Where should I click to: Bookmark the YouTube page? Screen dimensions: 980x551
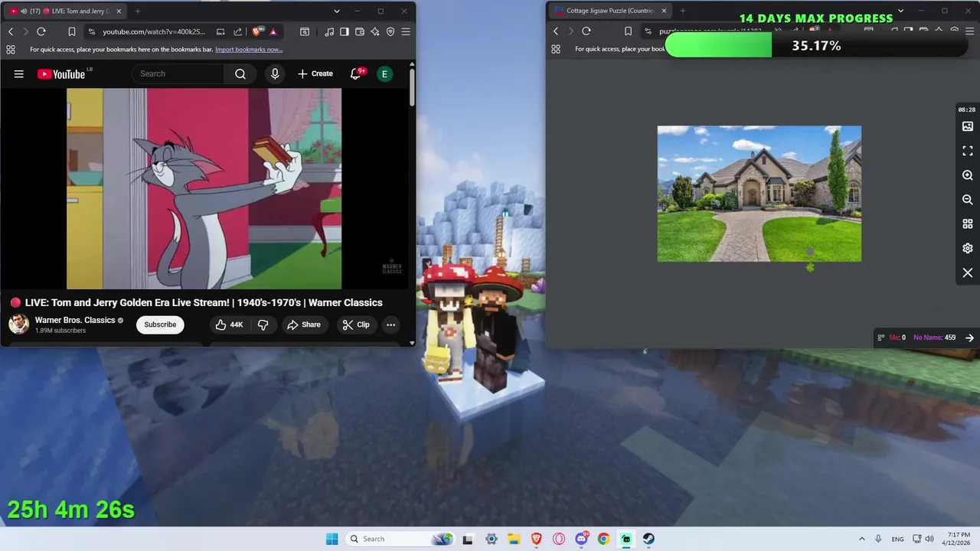point(71,31)
